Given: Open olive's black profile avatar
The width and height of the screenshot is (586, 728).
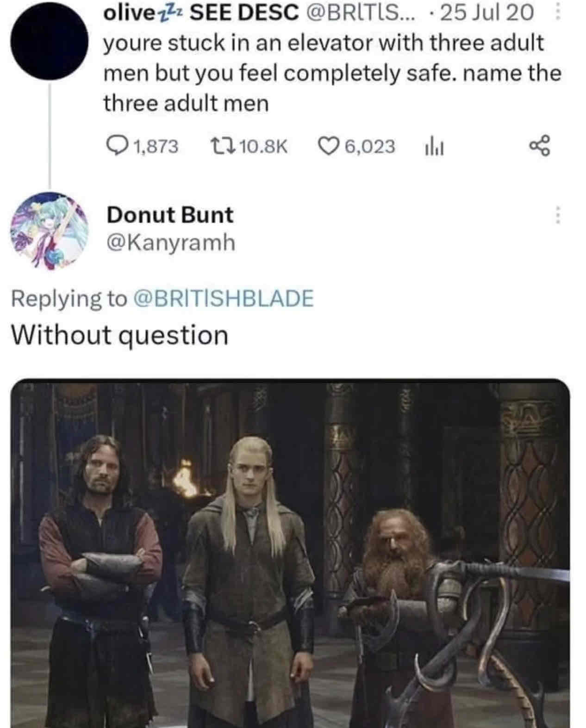Looking at the screenshot, I should [49, 41].
